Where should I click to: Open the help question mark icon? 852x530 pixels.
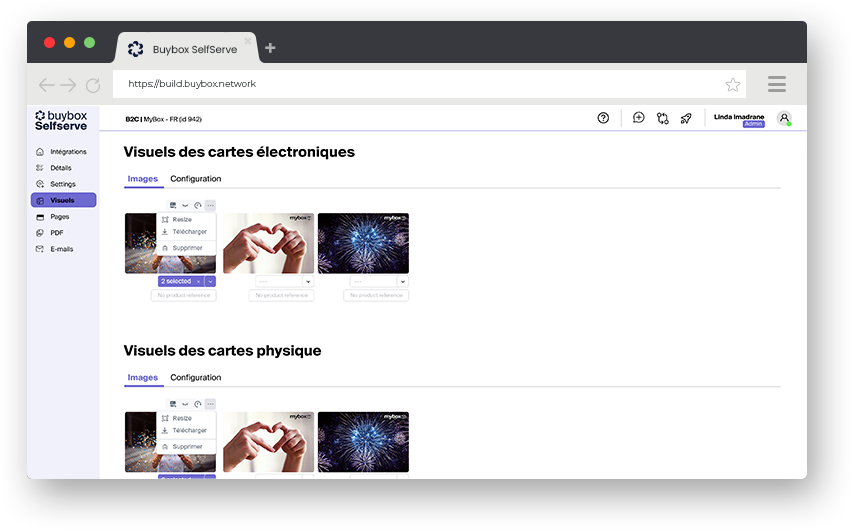click(x=603, y=118)
